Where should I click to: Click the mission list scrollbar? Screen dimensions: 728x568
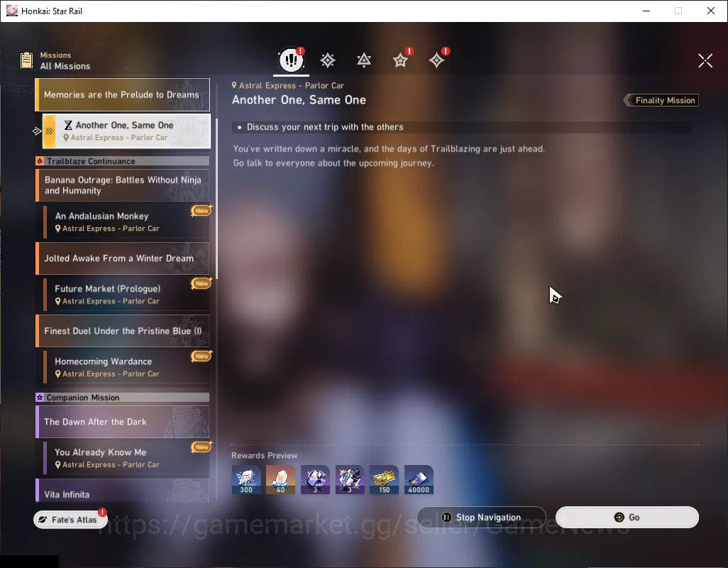coord(216,199)
